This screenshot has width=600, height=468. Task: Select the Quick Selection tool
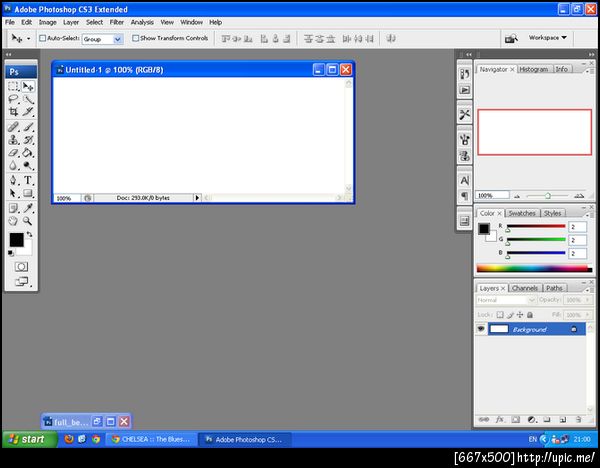[28, 99]
